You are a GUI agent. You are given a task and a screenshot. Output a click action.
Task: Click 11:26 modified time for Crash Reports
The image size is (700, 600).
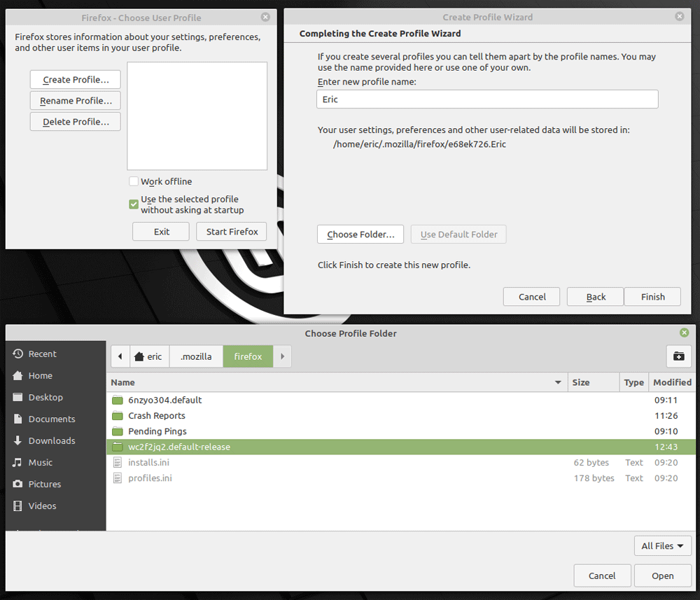[666, 416]
